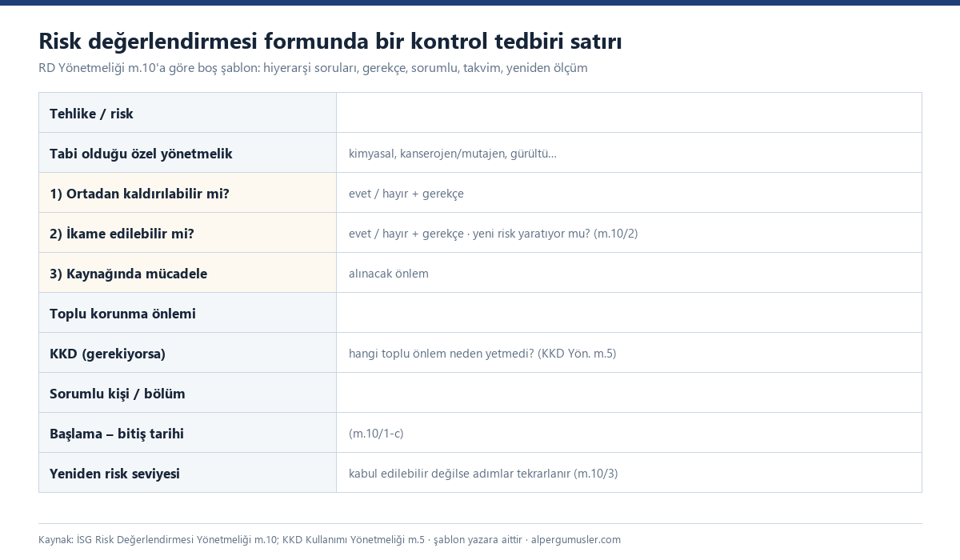The width and height of the screenshot is (960, 560).
Task: Select the 'Yeniden risk seviyesi' label
Action: pyautogui.click(x=187, y=473)
